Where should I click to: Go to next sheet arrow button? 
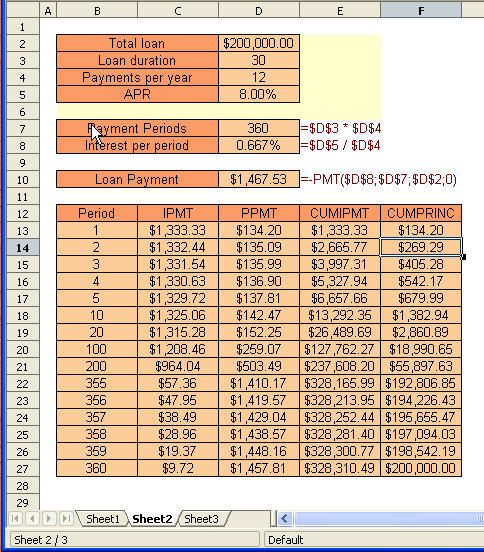click(49, 519)
